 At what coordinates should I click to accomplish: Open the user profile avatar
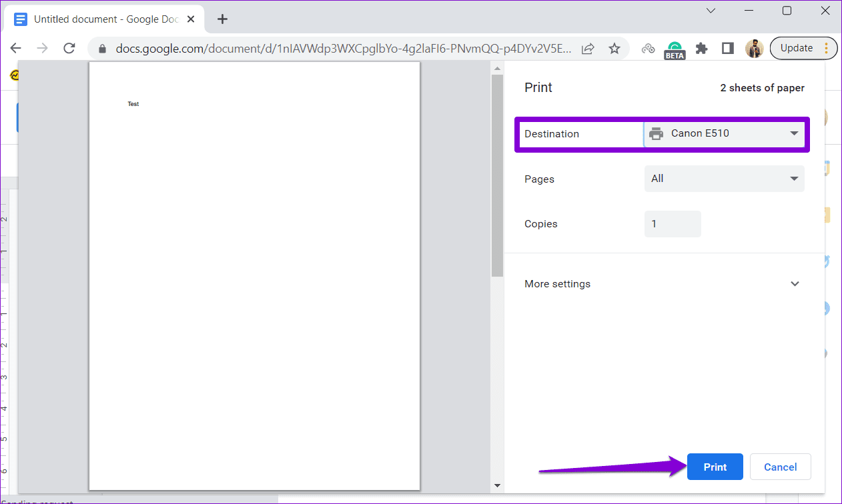coord(754,49)
